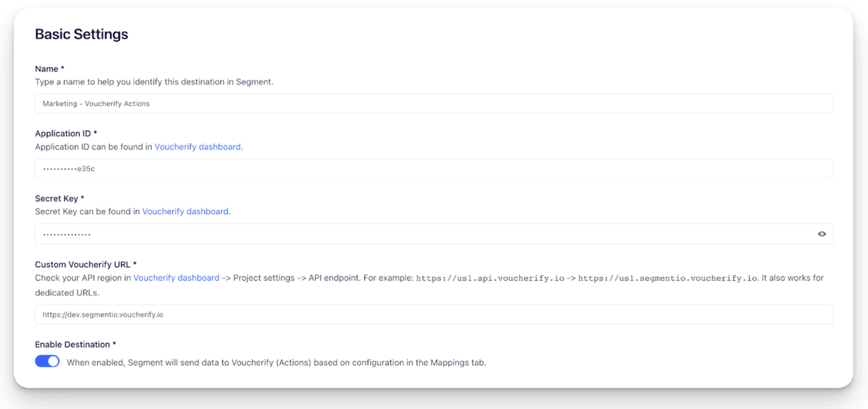Click into the masked Secret Key field
The width and height of the screenshot is (868, 409).
point(423,234)
